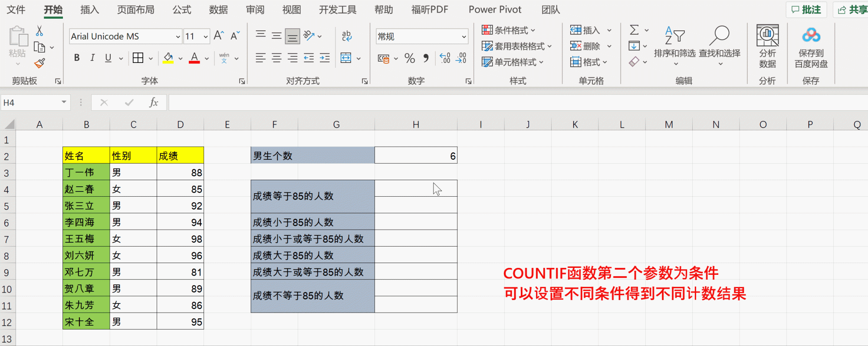This screenshot has width=868, height=346.
Task: Switch to the 插入 ribbon tab
Action: pyautogui.click(x=90, y=10)
